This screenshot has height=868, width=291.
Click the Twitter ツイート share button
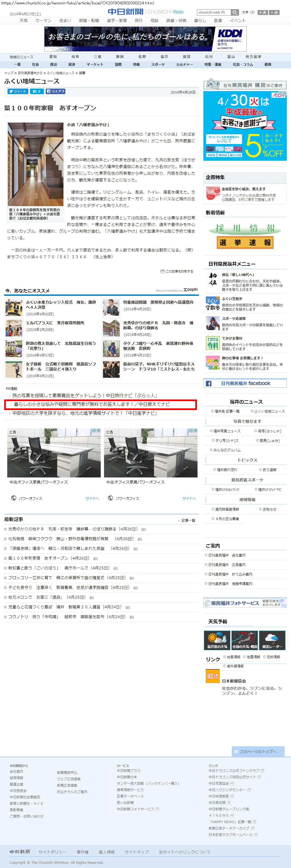(x=18, y=91)
